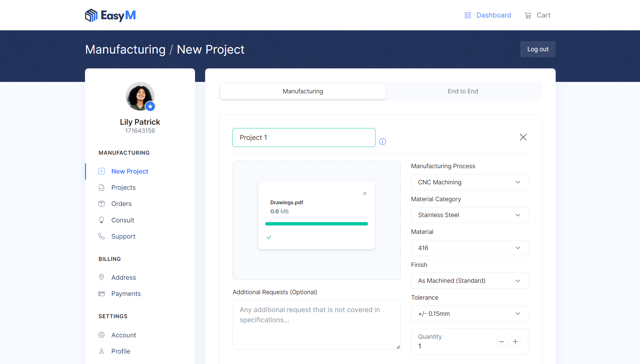Open Support in sidebar

pos(123,236)
